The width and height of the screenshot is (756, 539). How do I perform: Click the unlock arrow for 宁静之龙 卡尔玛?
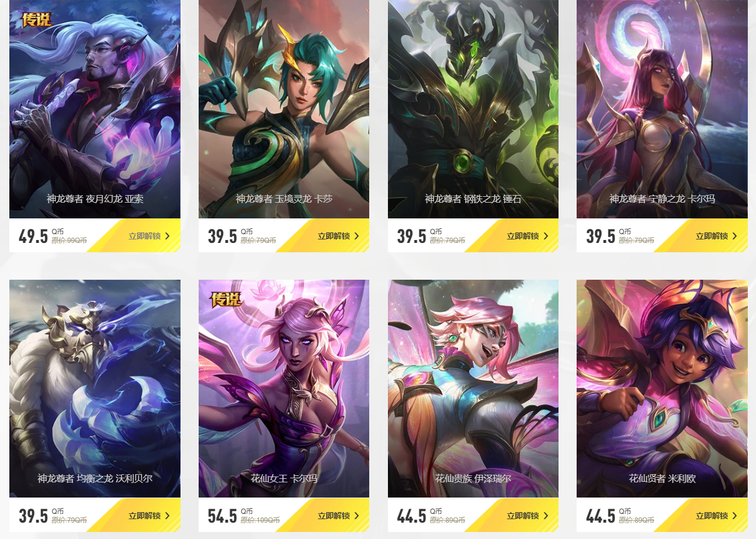[x=735, y=236]
